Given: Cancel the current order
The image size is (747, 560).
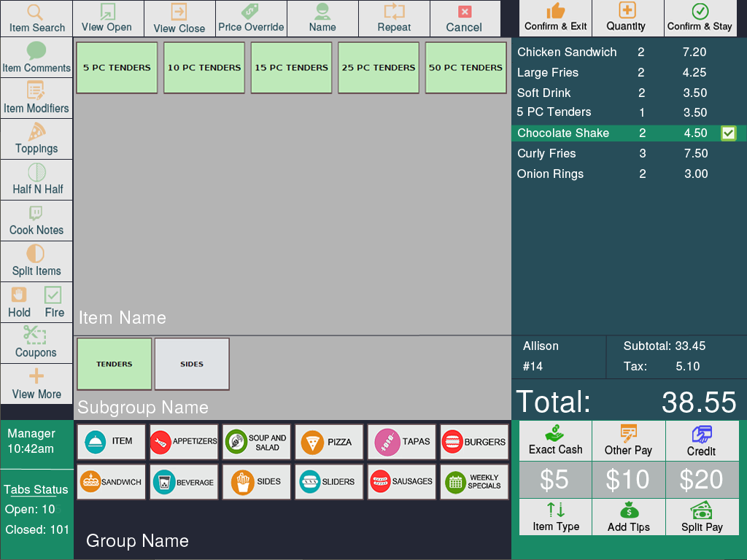Looking at the screenshot, I should [x=465, y=18].
